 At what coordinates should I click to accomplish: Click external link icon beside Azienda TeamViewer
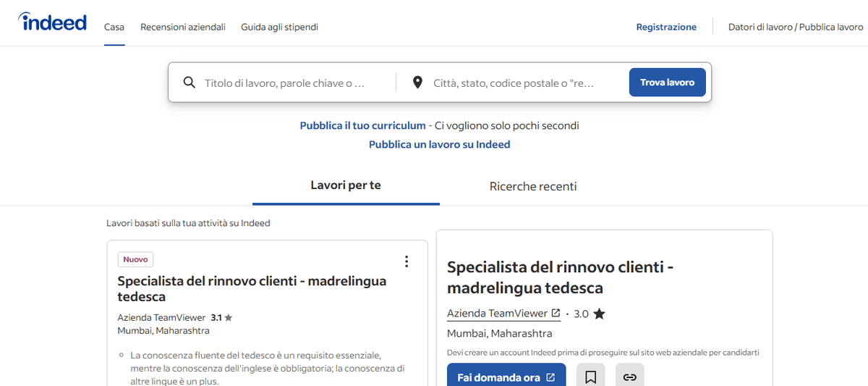(556, 314)
